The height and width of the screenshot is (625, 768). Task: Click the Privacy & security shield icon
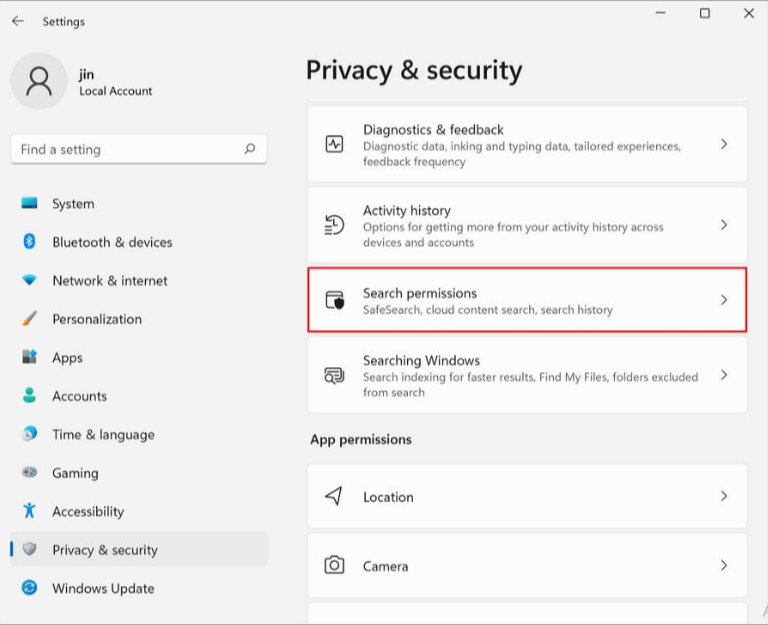tap(29, 549)
